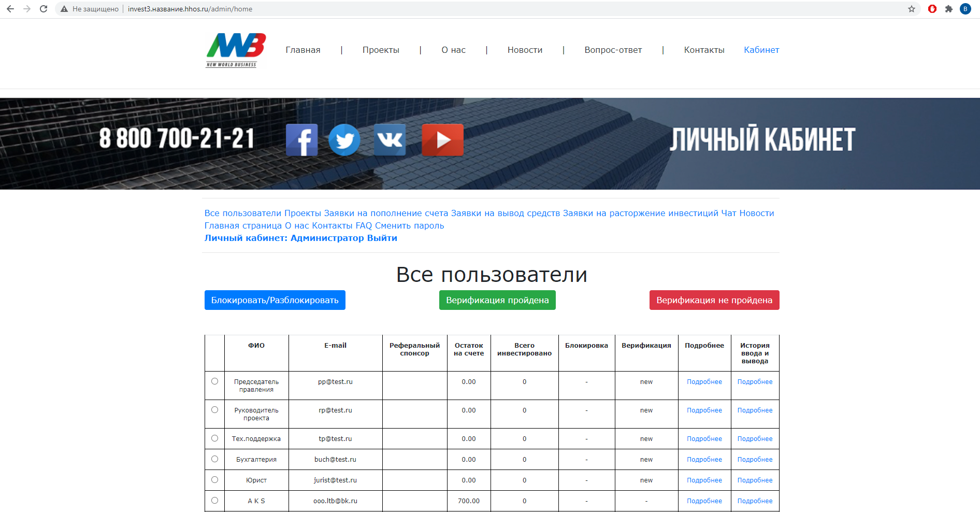Click the browser forward arrow
The image size is (980, 512).
point(27,9)
